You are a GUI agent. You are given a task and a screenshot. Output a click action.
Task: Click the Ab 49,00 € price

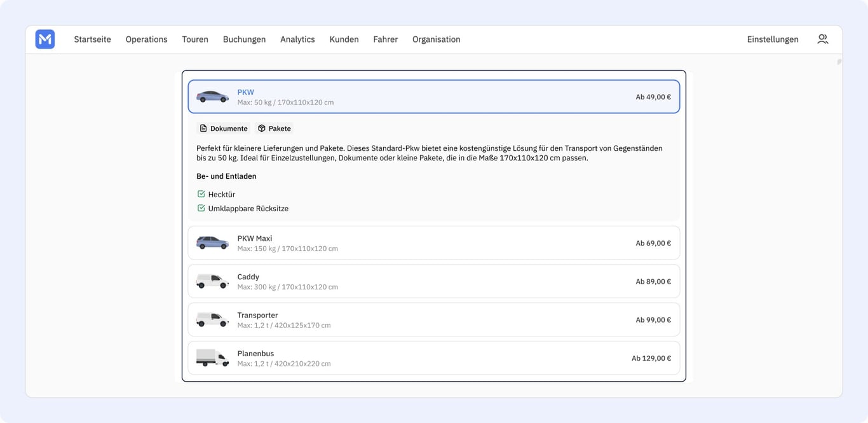(x=653, y=97)
